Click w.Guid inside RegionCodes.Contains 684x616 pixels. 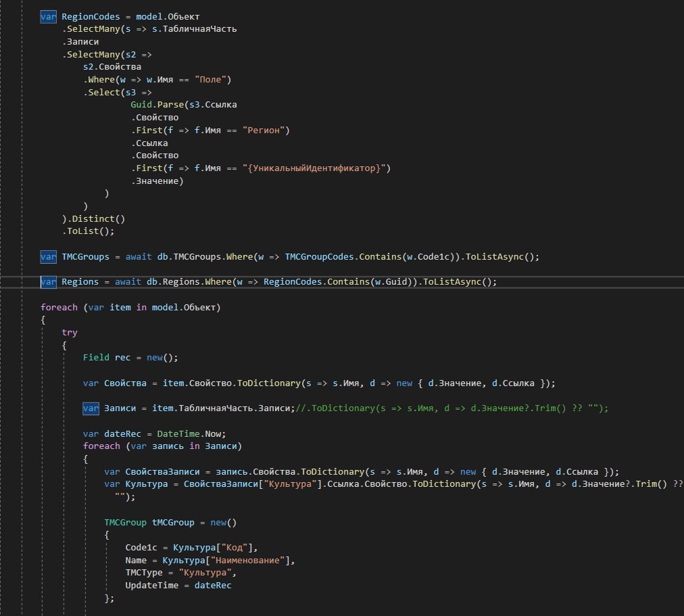pyautogui.click(x=391, y=282)
